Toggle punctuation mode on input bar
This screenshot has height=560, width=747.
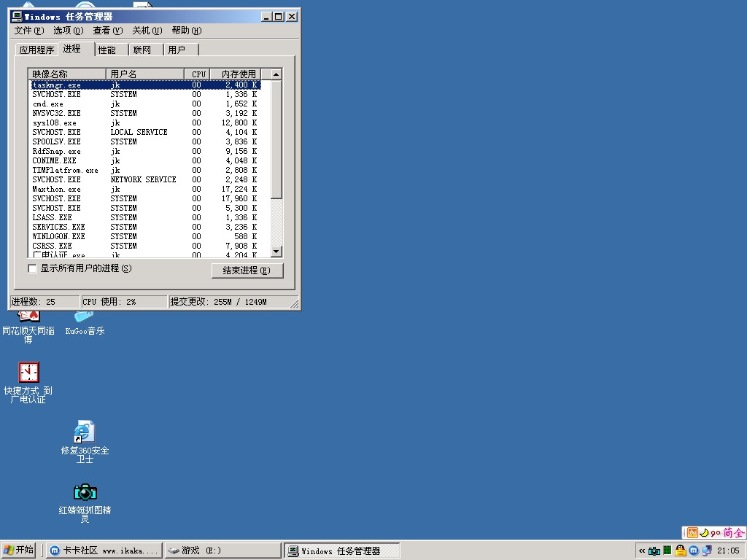(716, 533)
